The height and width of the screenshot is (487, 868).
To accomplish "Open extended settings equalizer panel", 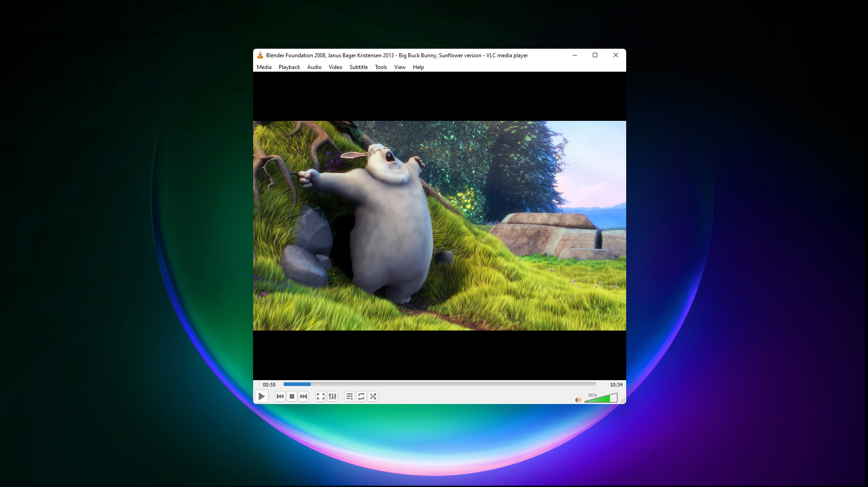I will 332,396.
